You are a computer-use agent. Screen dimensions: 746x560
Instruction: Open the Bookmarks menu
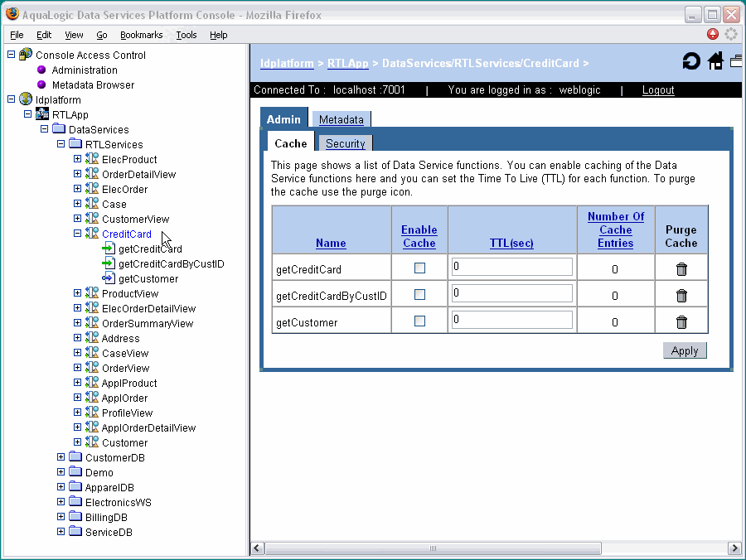[x=141, y=35]
